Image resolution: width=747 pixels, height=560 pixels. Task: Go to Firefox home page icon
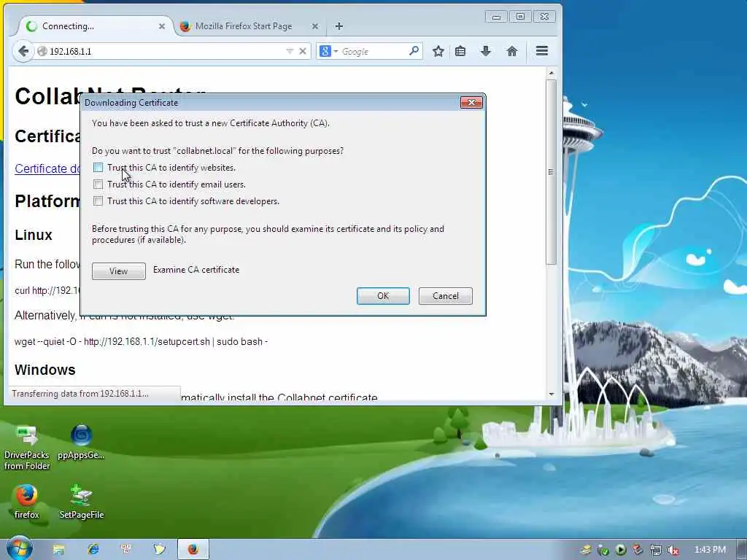tap(512, 51)
